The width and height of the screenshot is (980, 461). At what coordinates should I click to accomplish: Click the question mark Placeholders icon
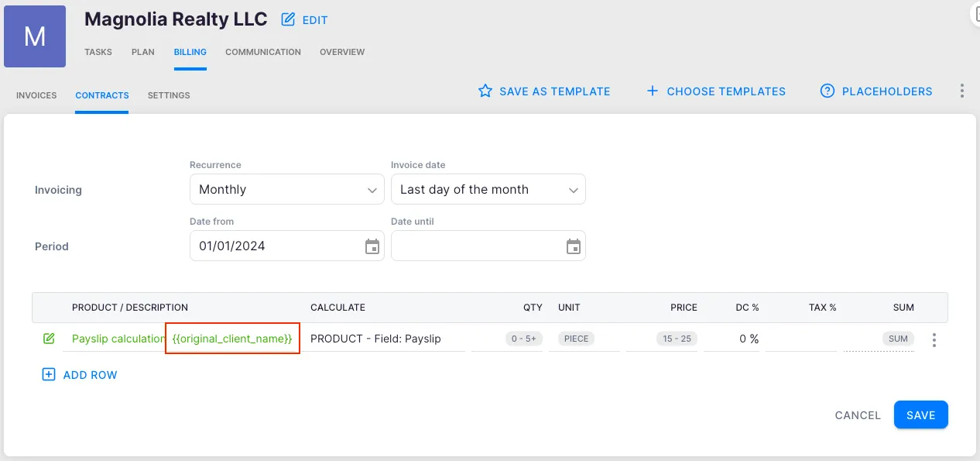pos(828,91)
